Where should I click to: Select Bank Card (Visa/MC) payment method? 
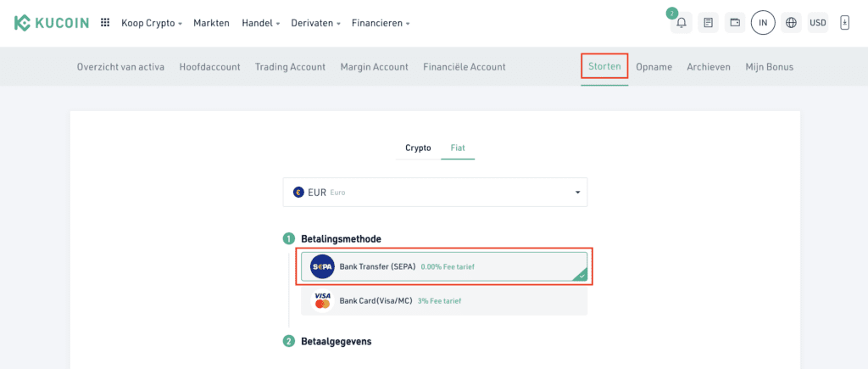pos(444,300)
